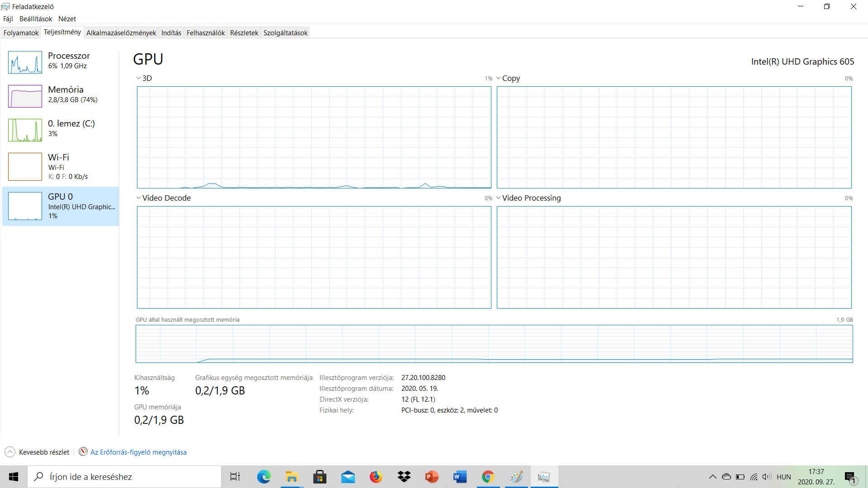868x488 pixels.
Task: Click the Wi-Fi network graph icon
Action: (x=25, y=166)
